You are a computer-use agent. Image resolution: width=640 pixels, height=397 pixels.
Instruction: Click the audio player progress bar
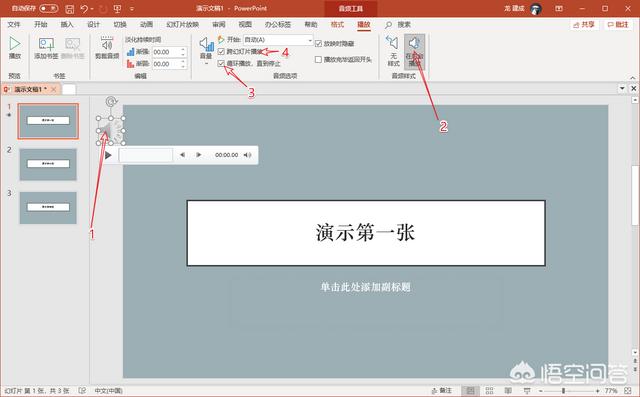tap(146, 155)
